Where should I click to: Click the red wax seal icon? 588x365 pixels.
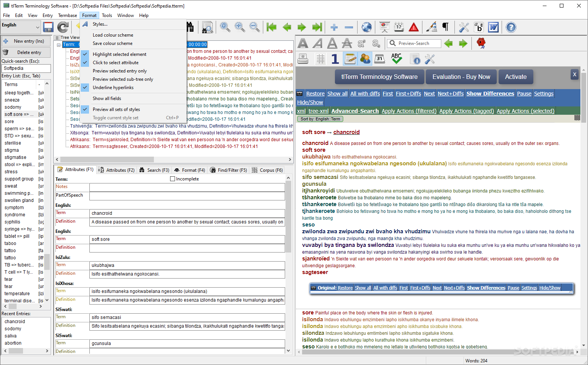tap(481, 43)
